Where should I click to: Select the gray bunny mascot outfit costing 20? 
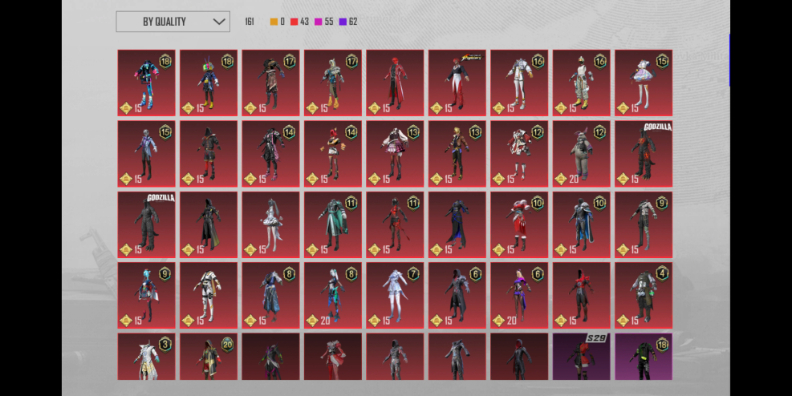click(581, 154)
